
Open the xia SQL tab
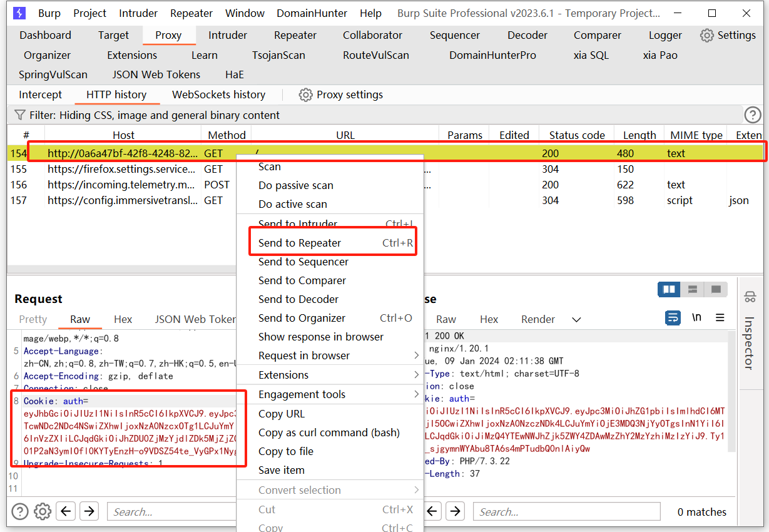[x=591, y=55]
